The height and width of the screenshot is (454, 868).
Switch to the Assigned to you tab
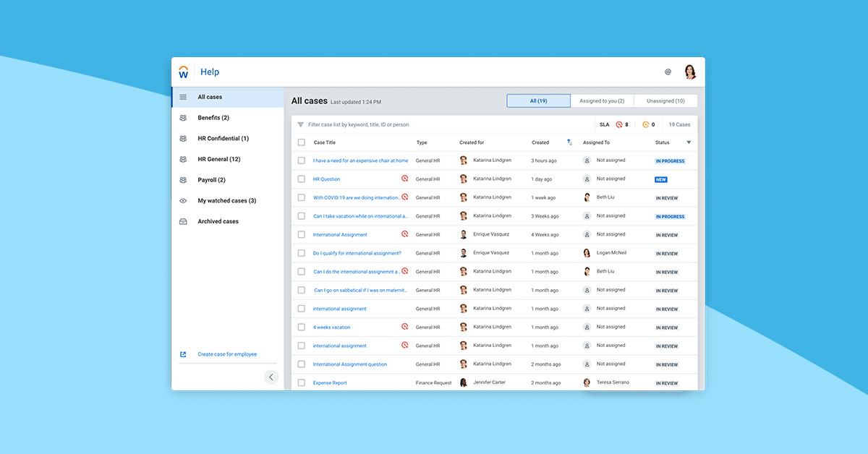[x=602, y=101]
